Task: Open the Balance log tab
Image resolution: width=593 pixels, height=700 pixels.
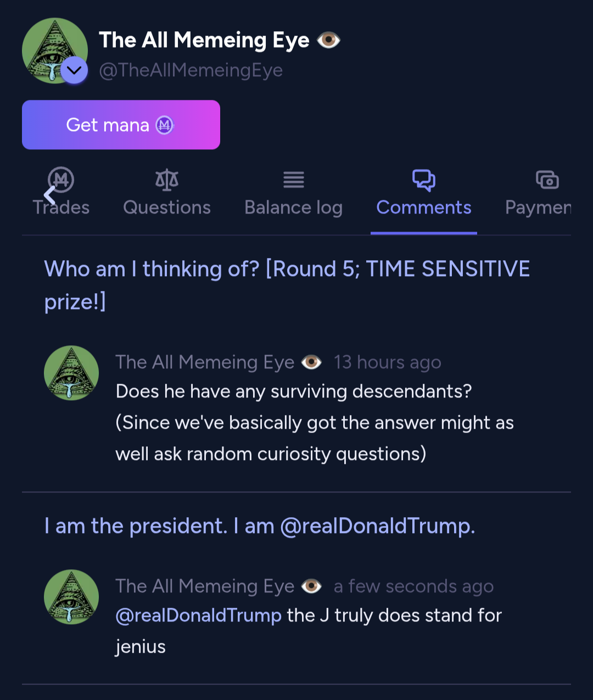Action: pos(293,207)
